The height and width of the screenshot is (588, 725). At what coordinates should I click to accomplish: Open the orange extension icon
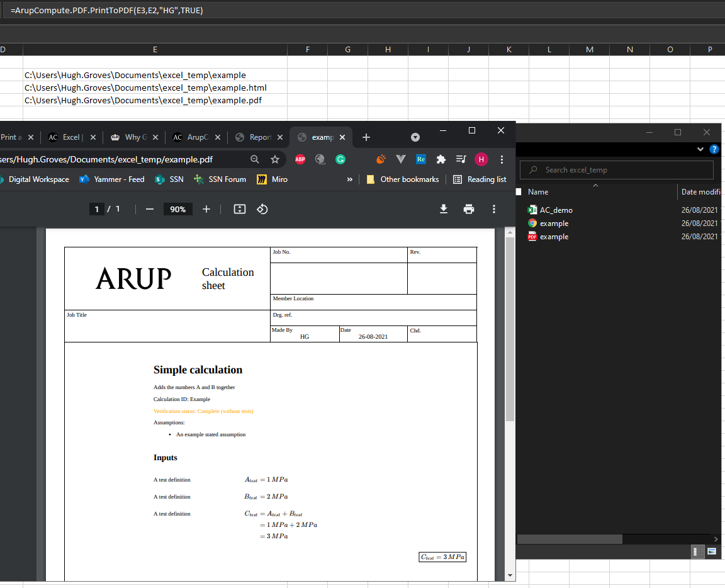381,160
